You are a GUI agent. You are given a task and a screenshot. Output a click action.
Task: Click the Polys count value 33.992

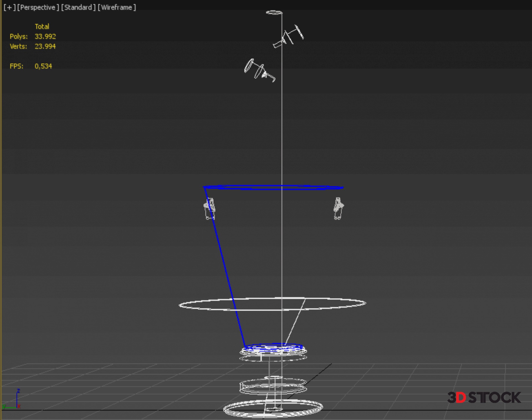tap(45, 36)
